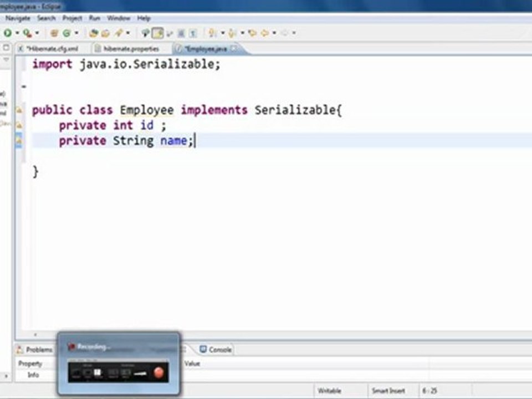This screenshot has height=399, width=532.
Task: Open the Project menu
Action: click(72, 18)
